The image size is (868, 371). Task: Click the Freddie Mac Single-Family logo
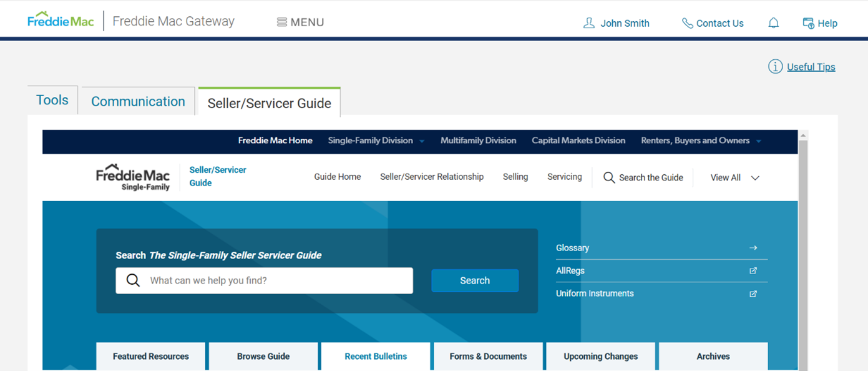pos(132,177)
